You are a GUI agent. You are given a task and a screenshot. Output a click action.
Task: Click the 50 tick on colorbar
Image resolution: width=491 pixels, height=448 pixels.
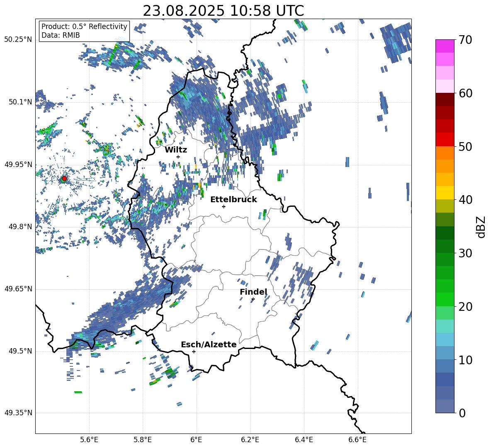coord(465,146)
